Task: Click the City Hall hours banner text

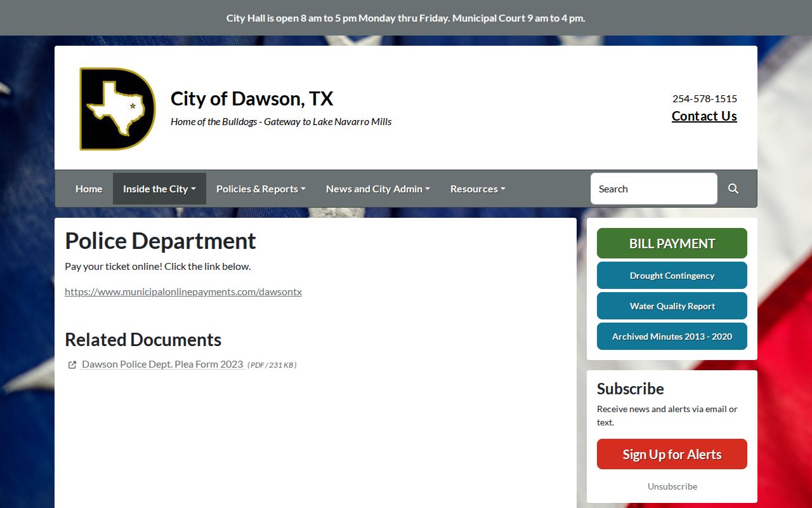Action: click(406, 18)
